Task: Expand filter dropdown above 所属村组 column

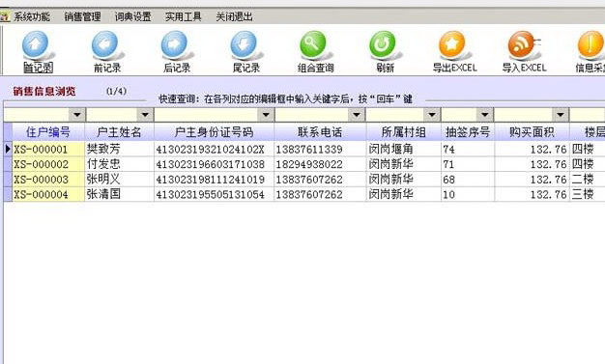Action: [432, 115]
